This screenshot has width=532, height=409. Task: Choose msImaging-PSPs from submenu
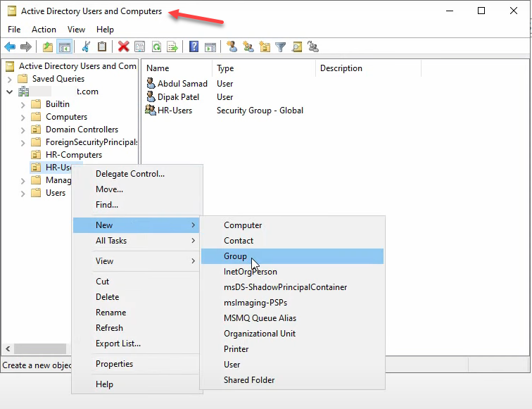[x=293, y=303]
